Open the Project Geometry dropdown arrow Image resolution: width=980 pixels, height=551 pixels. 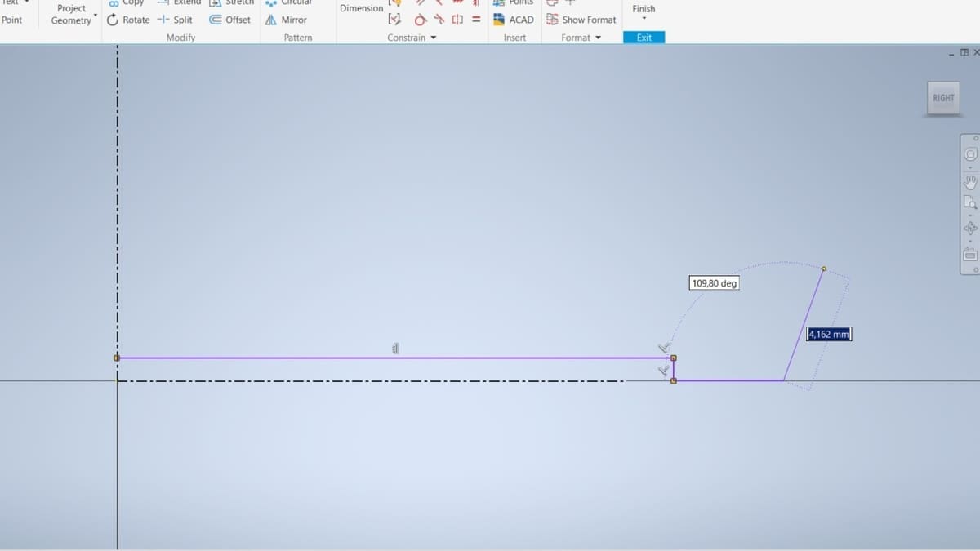pos(96,16)
